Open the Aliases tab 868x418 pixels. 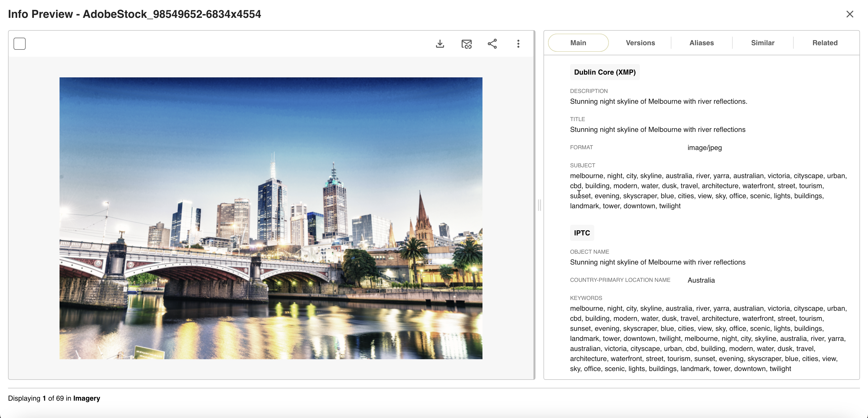point(701,43)
